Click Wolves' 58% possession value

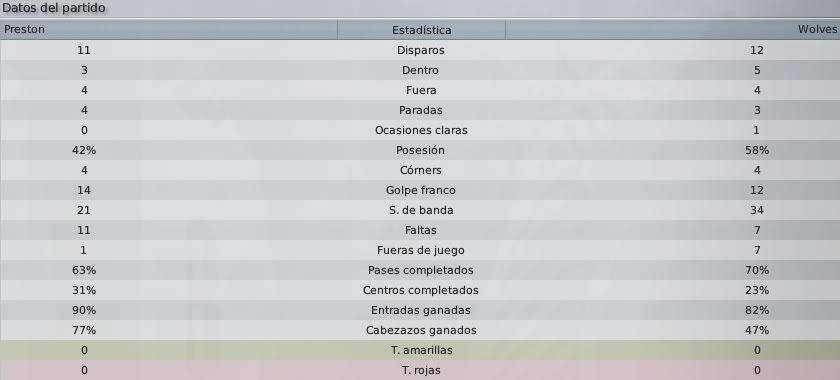coord(757,150)
